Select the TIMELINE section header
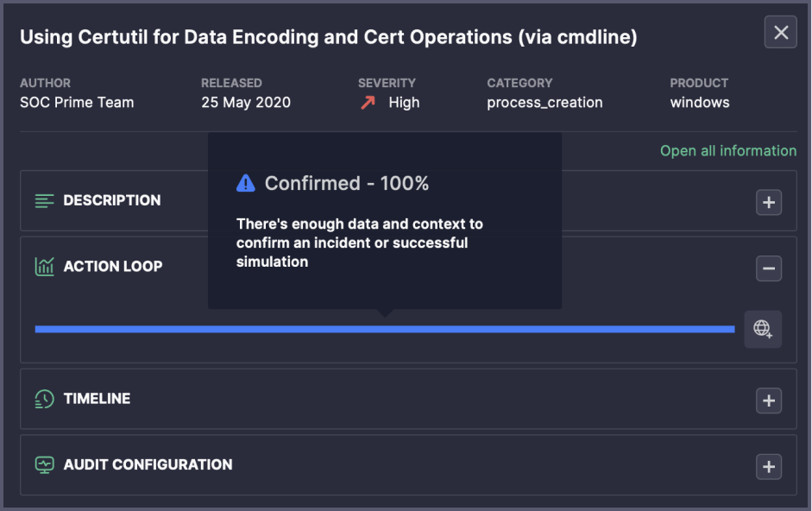Screen dimensions: 812x511 [x=97, y=399]
